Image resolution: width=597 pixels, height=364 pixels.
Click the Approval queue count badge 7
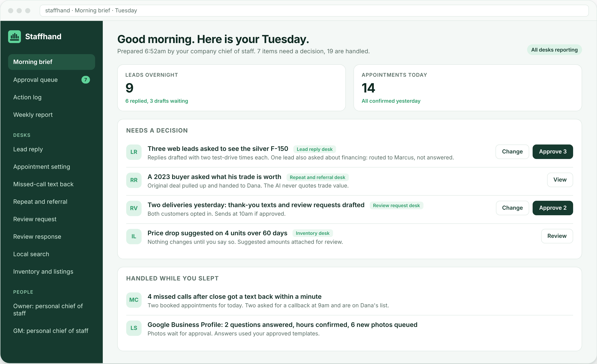click(x=85, y=80)
